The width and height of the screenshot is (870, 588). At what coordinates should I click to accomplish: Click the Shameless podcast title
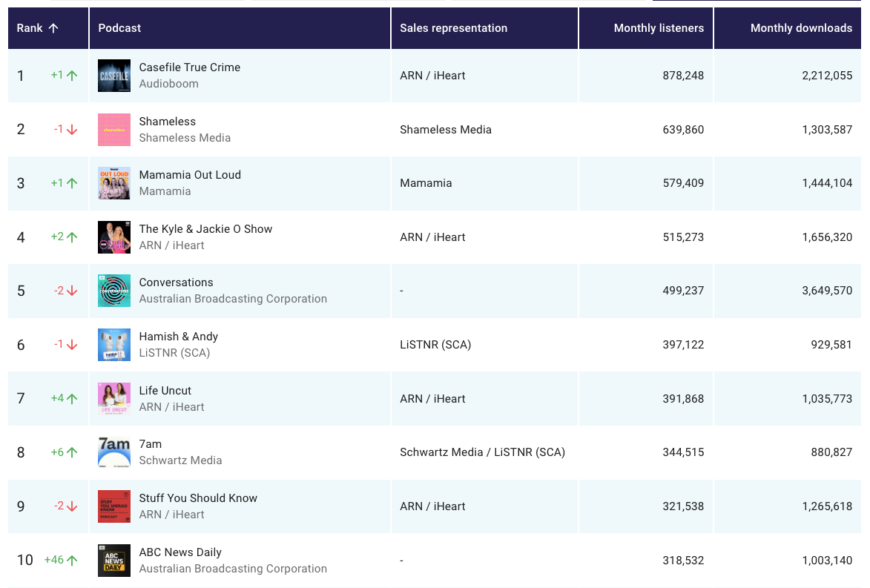click(x=168, y=122)
